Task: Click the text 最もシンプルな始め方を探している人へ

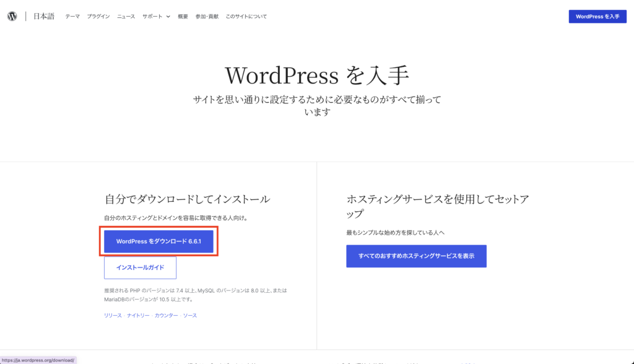Action: click(x=395, y=233)
